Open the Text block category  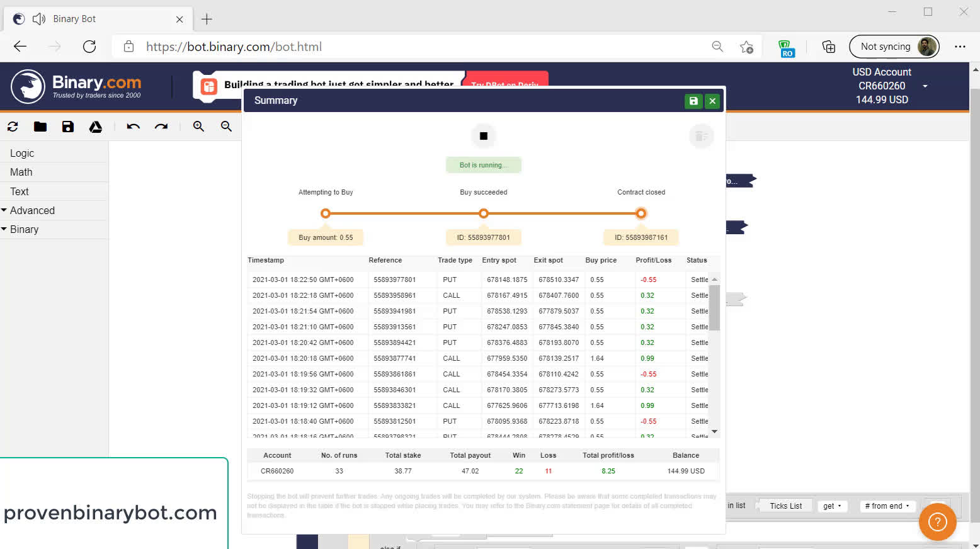19,191
